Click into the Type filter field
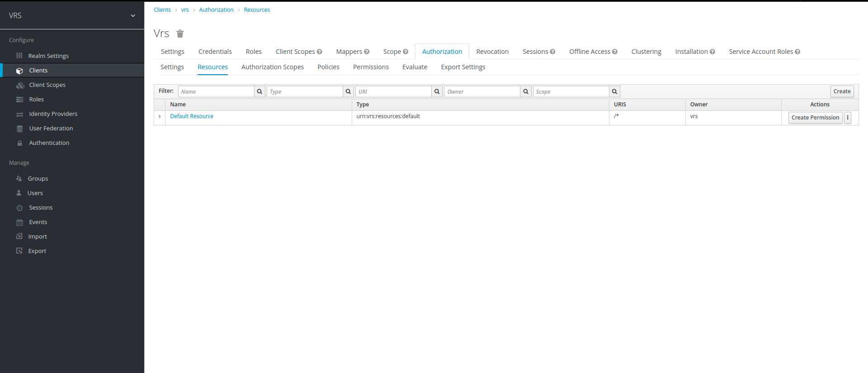The image size is (868, 373). [305, 91]
